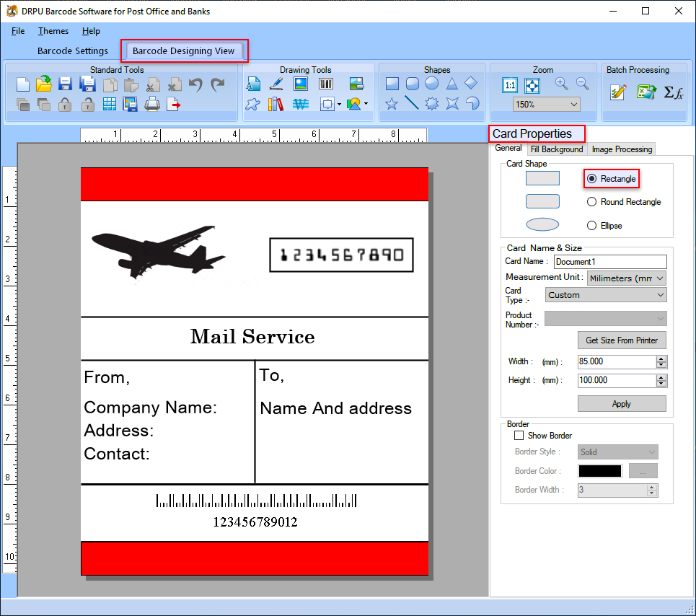Open the Product Number dropdown
Viewport: 696px width, 616px height.
(x=661, y=319)
